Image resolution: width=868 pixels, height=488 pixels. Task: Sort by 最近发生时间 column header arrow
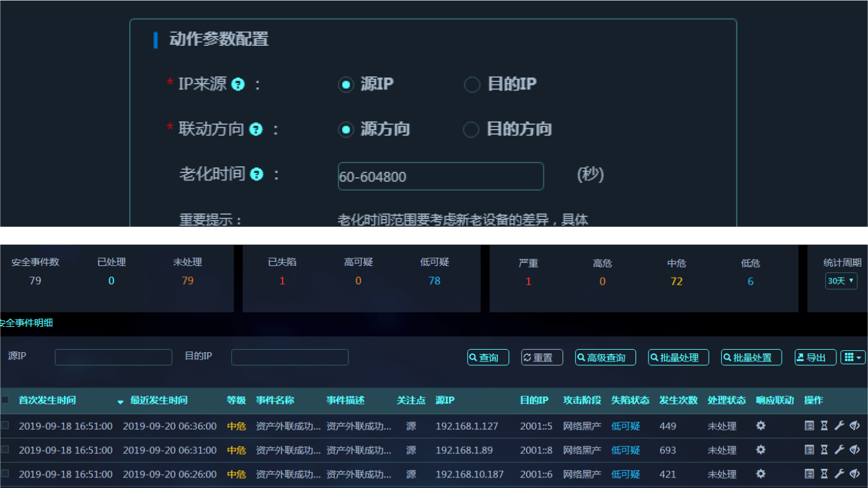point(120,401)
